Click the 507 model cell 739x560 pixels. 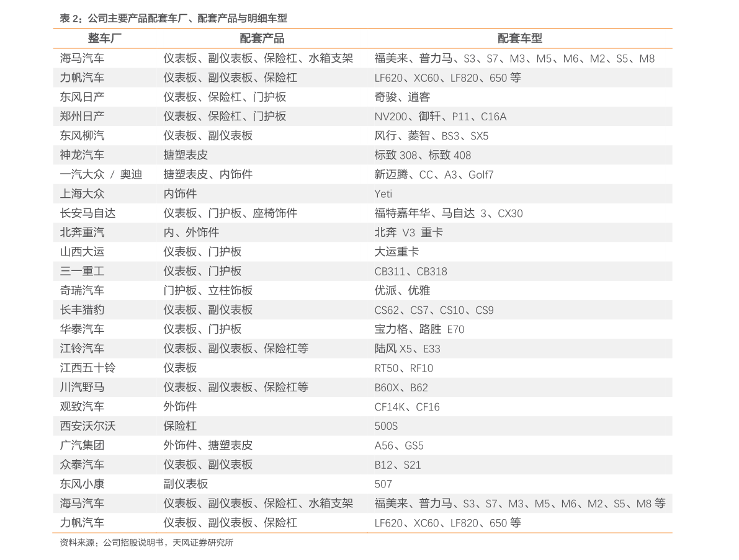(383, 484)
